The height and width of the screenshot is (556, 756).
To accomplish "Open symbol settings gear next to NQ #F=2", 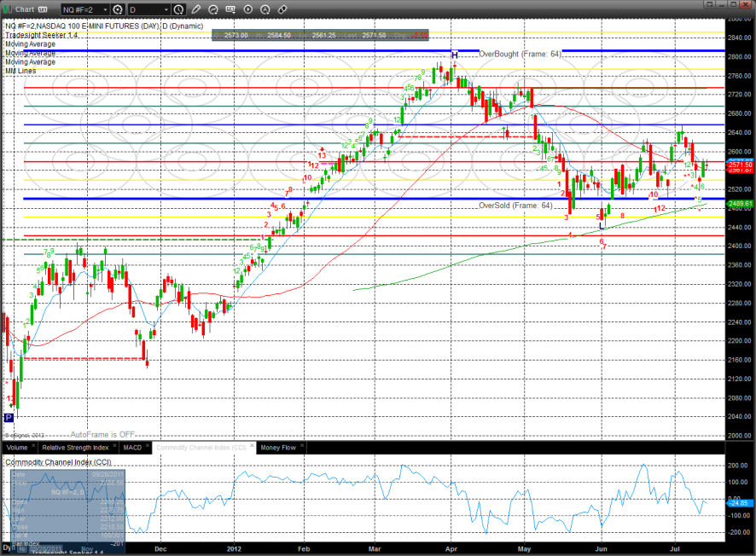I will (x=118, y=9).
